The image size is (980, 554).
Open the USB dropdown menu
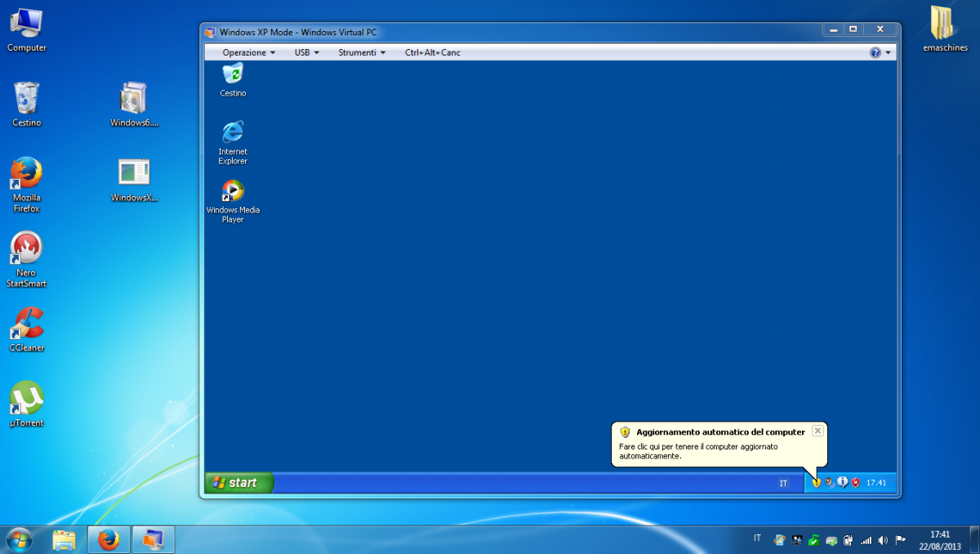[x=307, y=52]
